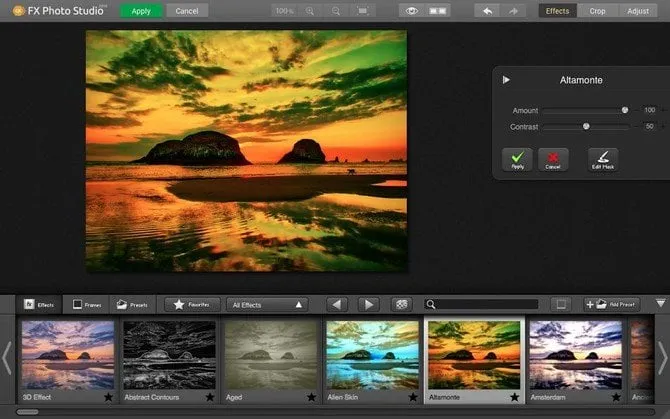Click the redo arrow icon

tap(513, 11)
